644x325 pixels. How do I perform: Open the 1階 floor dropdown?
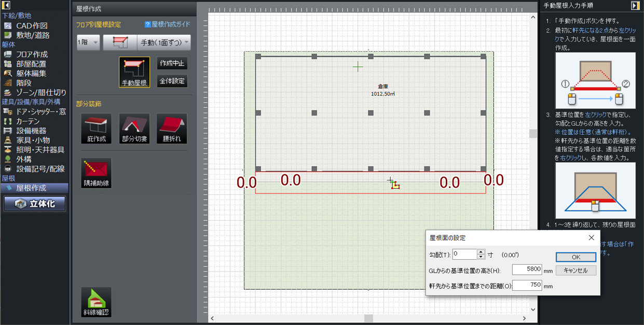[x=88, y=43]
